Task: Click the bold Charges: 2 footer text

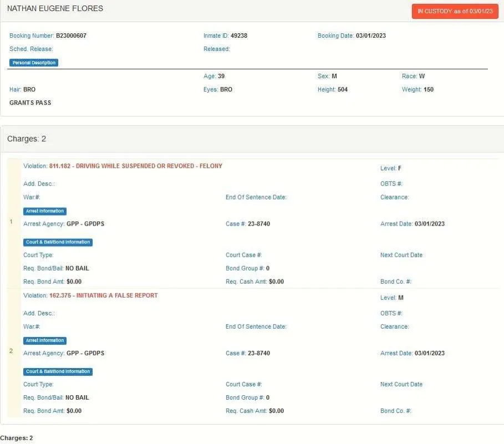Action: point(17,438)
